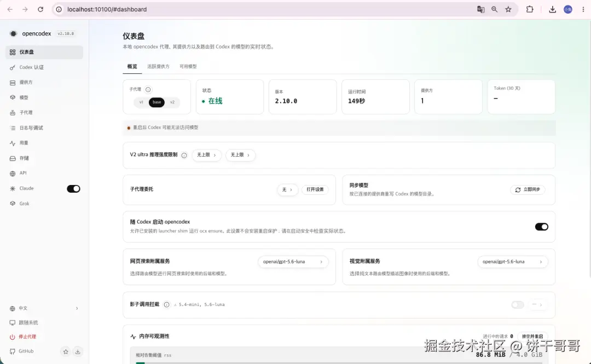The image size is (591, 364).
Task: Click 2.10.0 version value in 版本 card
Action: (x=286, y=101)
